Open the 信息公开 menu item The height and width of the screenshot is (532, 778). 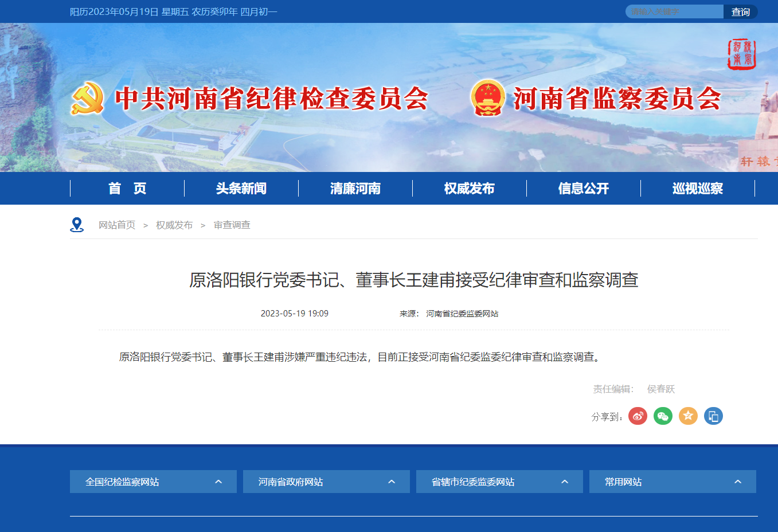click(x=584, y=189)
